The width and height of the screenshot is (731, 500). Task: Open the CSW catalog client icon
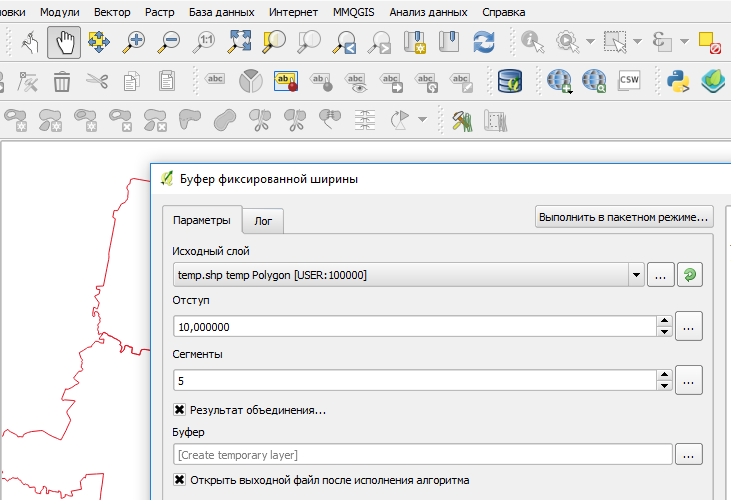[x=629, y=80]
